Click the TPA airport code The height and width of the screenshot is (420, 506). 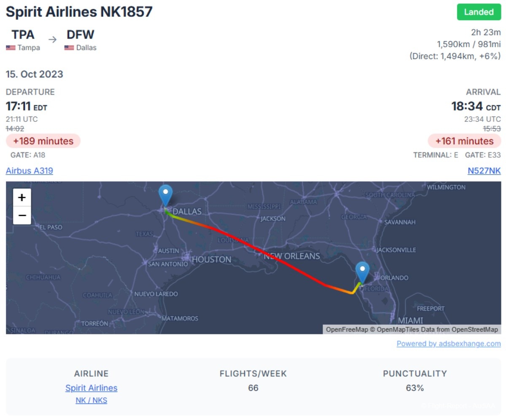23,35
